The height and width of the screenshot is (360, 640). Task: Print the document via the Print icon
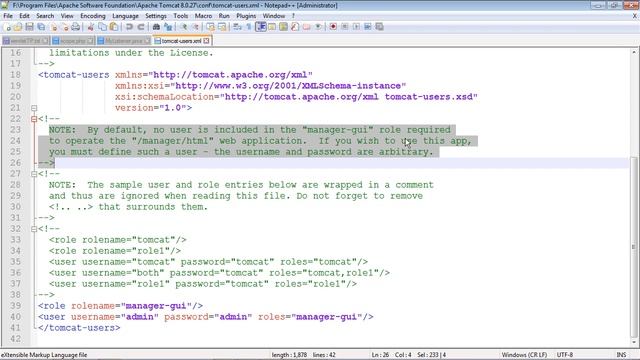point(76,27)
